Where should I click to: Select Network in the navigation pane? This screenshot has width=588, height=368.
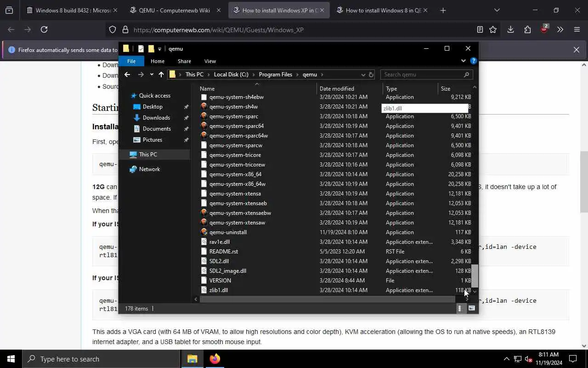(149, 169)
